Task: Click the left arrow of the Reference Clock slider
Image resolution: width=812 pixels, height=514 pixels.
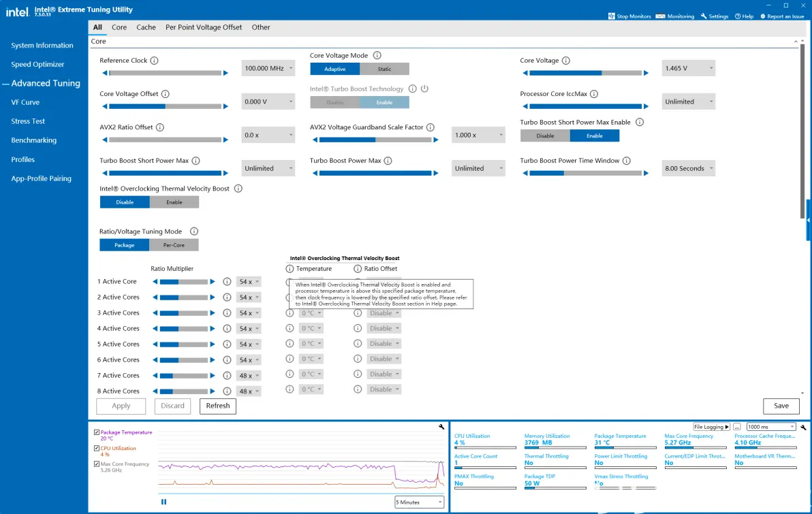Action: 105,73
